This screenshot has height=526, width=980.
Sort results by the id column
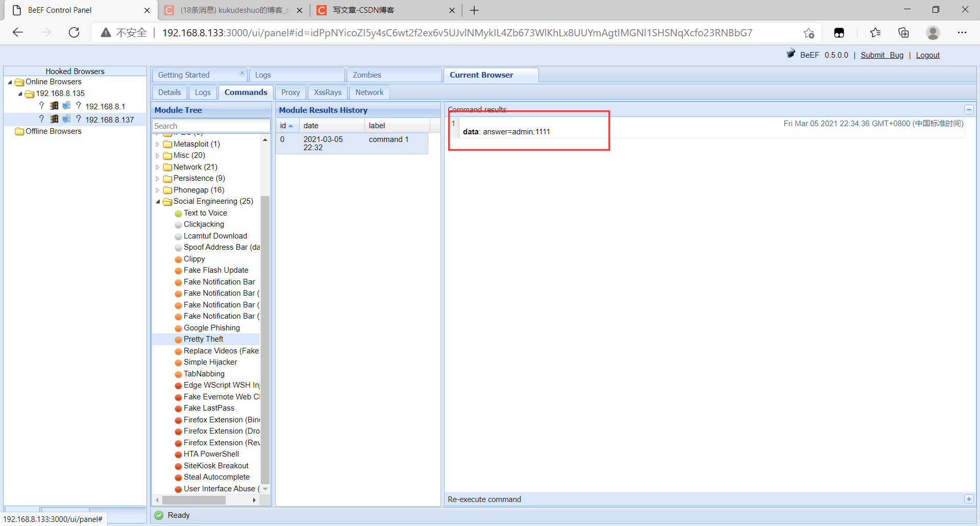(287, 126)
